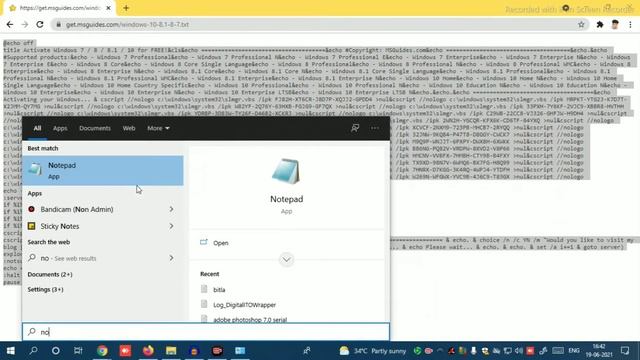Screen dimensions: 640x360
Task: Switch to the Documents search tab
Action: coord(95,128)
